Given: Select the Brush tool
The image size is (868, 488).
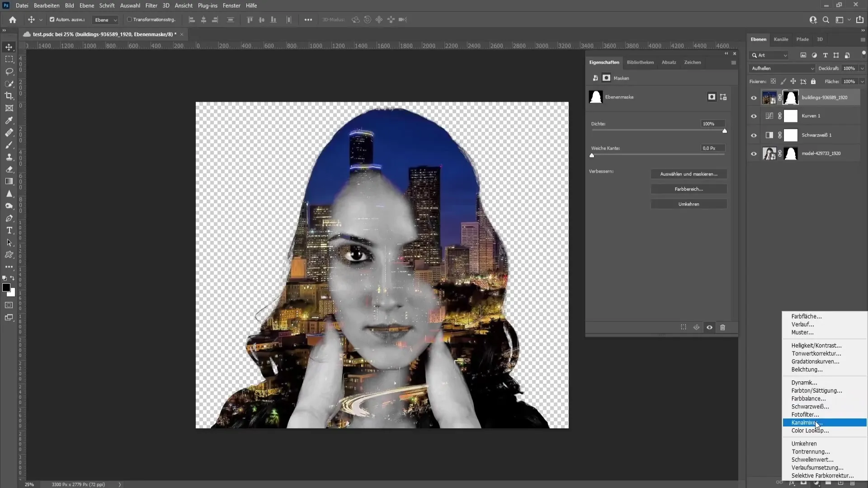Looking at the screenshot, I should click(x=9, y=145).
